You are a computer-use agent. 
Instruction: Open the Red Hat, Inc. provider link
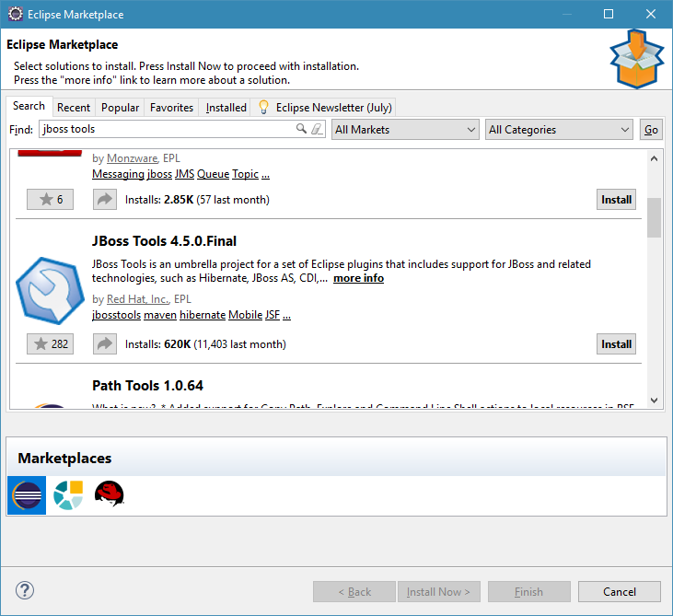pos(137,298)
